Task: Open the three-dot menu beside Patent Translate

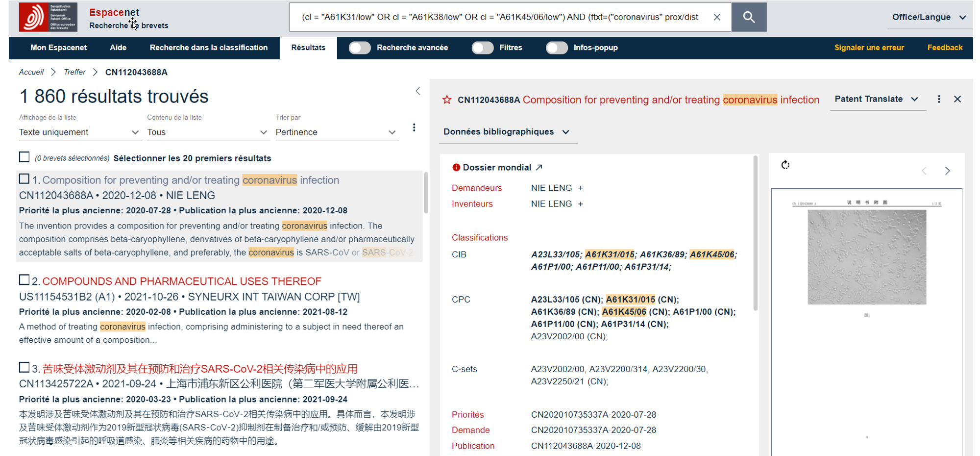Action: (939, 99)
